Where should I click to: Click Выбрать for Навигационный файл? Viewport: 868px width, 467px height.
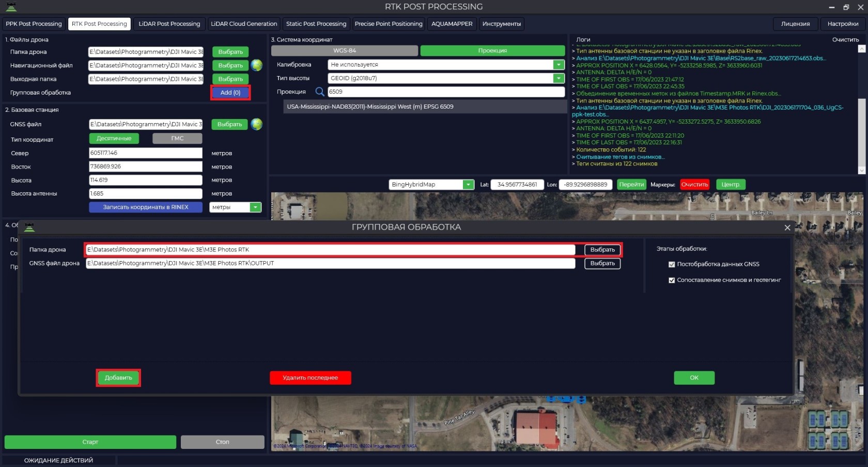(230, 65)
